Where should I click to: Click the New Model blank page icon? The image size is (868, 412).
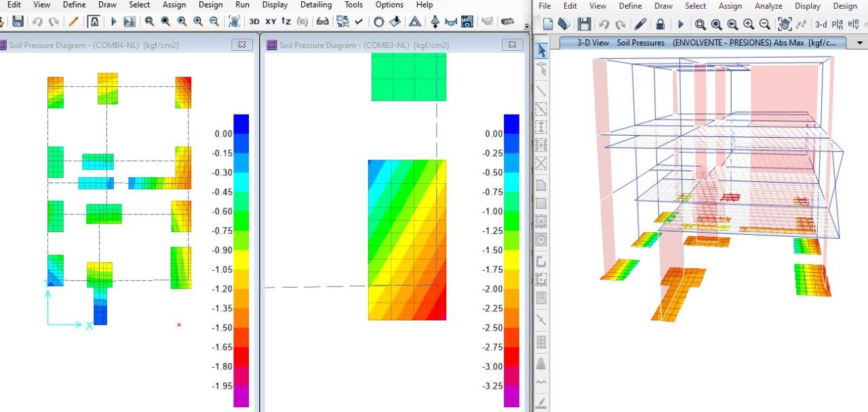tap(547, 24)
